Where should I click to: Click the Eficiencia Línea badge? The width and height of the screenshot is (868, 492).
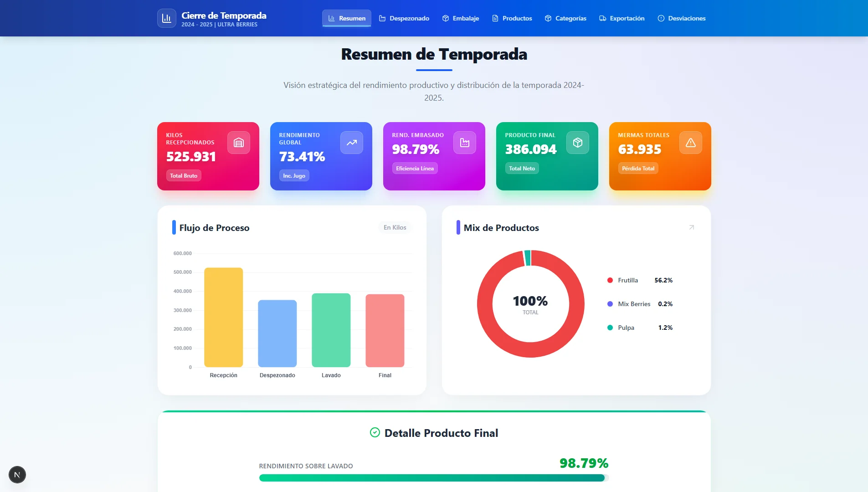pyautogui.click(x=415, y=169)
